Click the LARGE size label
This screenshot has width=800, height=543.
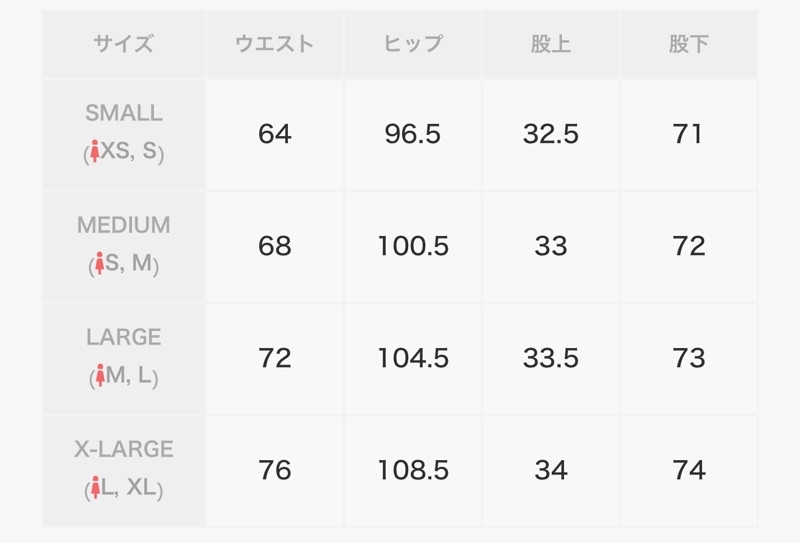[x=124, y=337]
